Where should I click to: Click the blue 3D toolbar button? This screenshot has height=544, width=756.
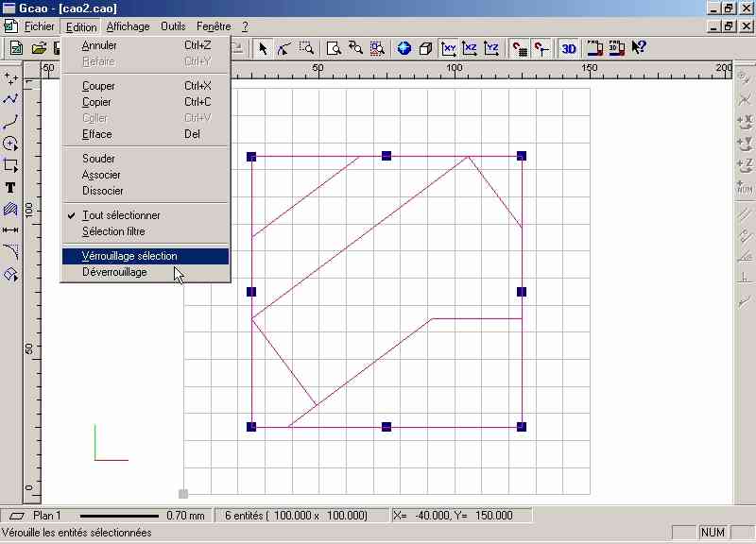coord(569,48)
